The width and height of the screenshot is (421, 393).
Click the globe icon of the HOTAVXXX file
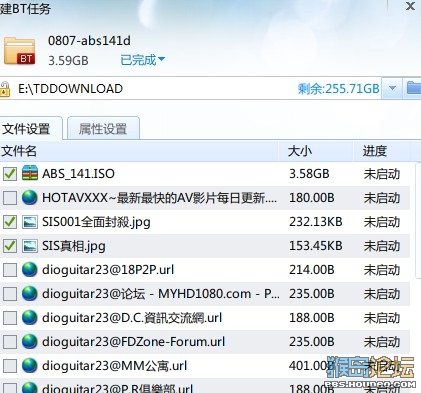tap(30, 198)
